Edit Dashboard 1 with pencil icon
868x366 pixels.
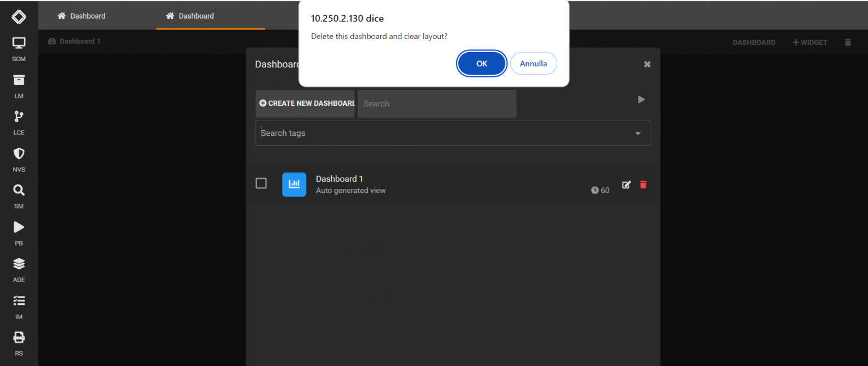click(x=626, y=184)
